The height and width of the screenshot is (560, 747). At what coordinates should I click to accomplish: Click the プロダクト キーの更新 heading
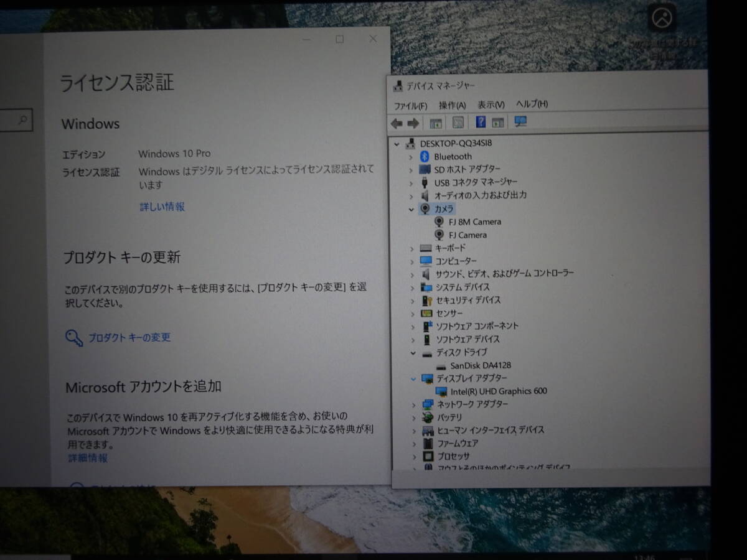pyautogui.click(x=122, y=257)
